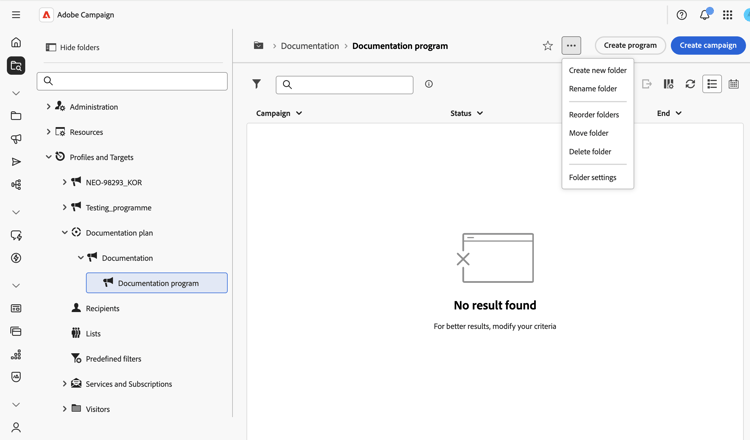
Task: Open Deliveries paper-plane sidebar icon
Action: point(16,162)
